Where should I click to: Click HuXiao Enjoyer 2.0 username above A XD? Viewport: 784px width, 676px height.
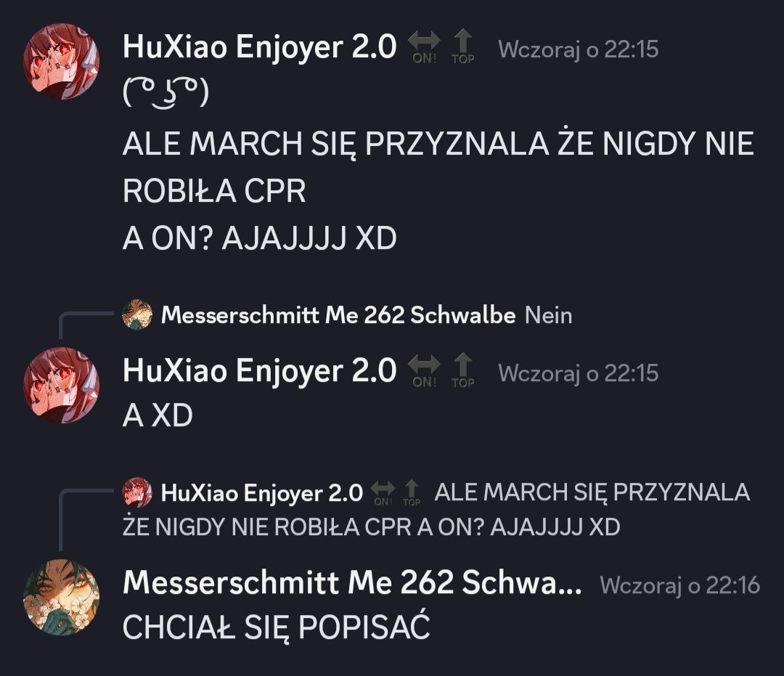(x=259, y=370)
